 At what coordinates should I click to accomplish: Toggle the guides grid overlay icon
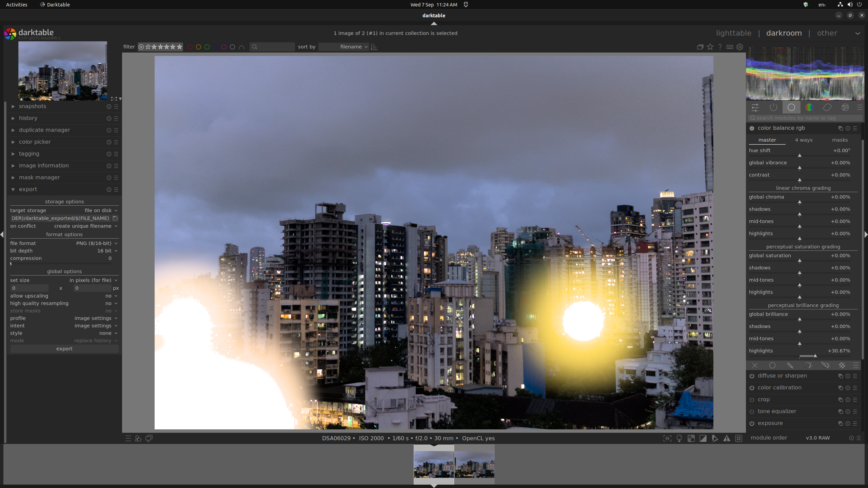[738, 438]
